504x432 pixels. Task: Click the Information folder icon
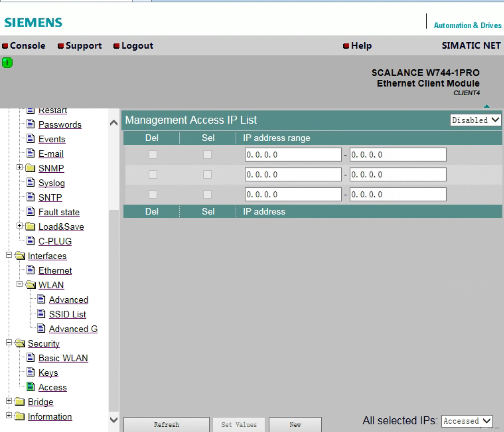(x=19, y=416)
